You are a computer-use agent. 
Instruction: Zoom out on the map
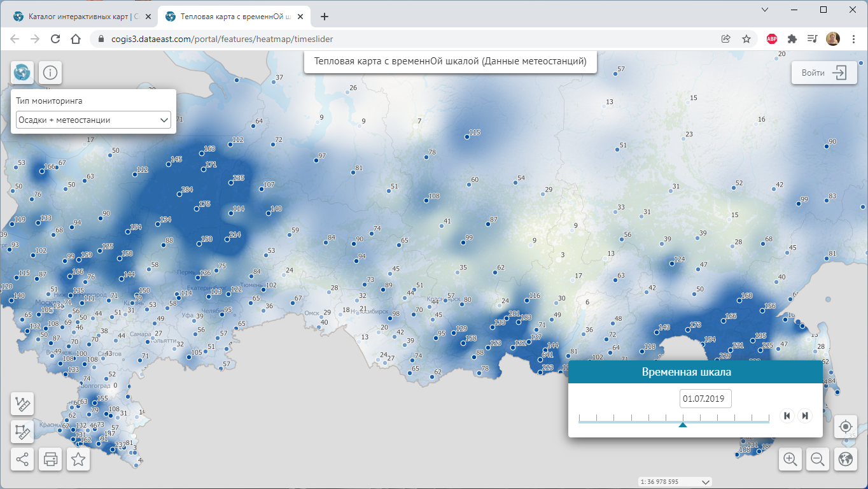(x=818, y=459)
